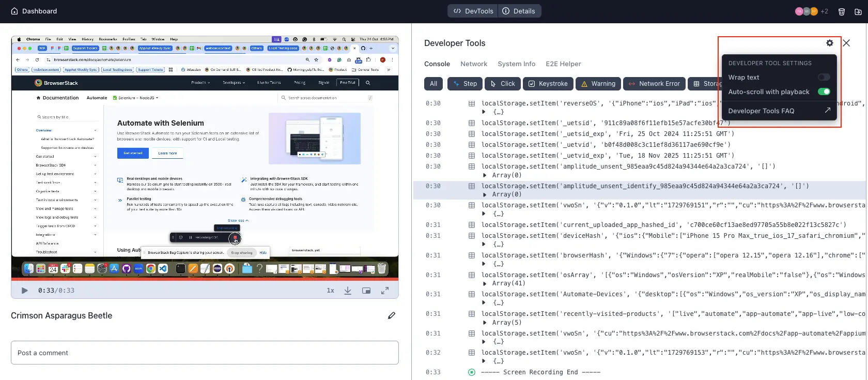
Task: Filter console logs by Warning
Action: [598, 84]
